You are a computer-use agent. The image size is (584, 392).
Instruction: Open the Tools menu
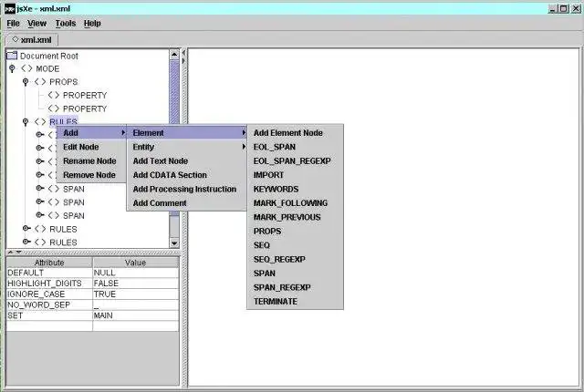[66, 24]
